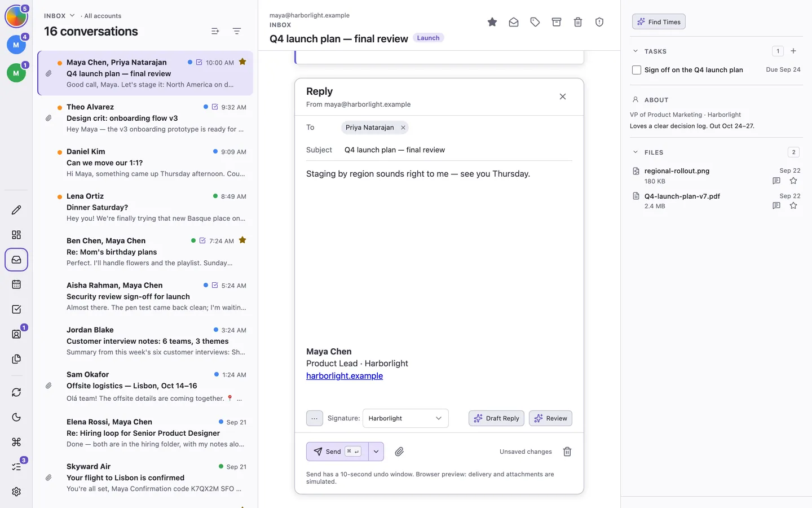The width and height of the screenshot is (812, 508).
Task: Open the command shortcuts icon
Action: coord(16,442)
